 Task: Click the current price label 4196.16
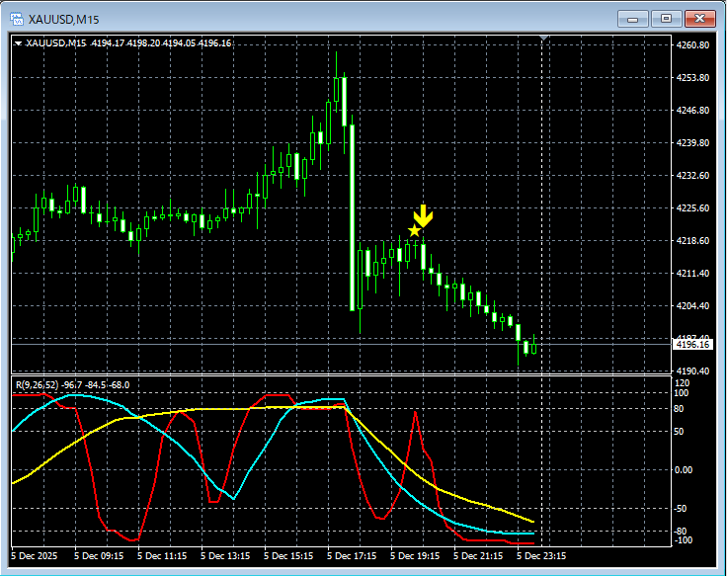[691, 345]
